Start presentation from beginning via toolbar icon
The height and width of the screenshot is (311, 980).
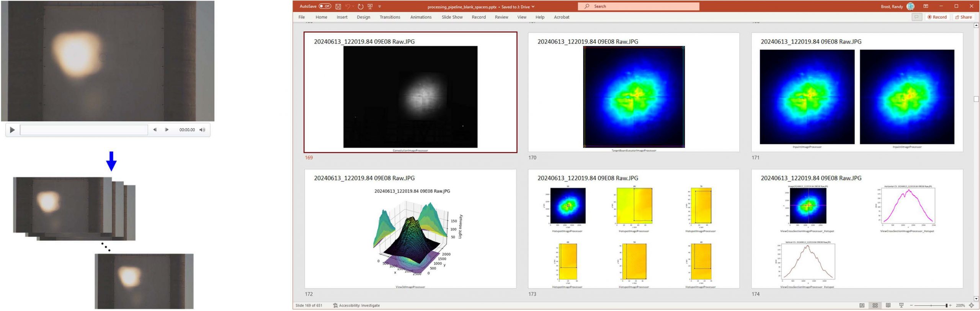tap(370, 7)
